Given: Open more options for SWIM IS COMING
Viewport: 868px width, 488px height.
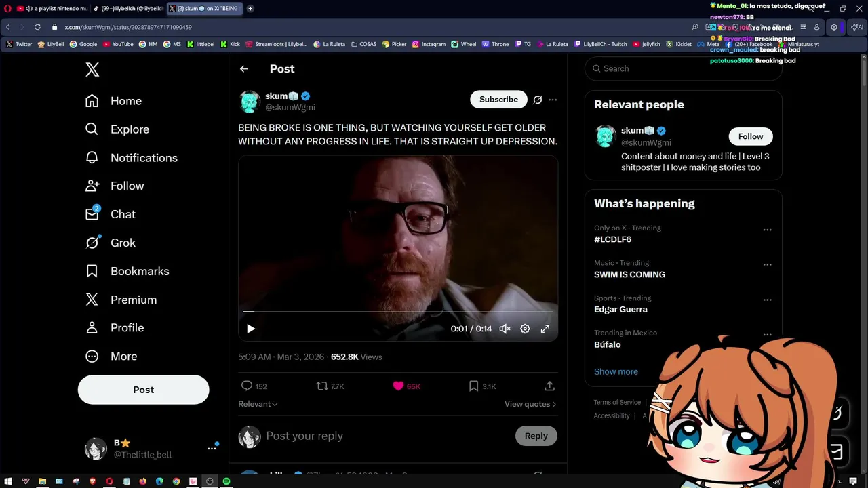Looking at the screenshot, I should coord(768,265).
